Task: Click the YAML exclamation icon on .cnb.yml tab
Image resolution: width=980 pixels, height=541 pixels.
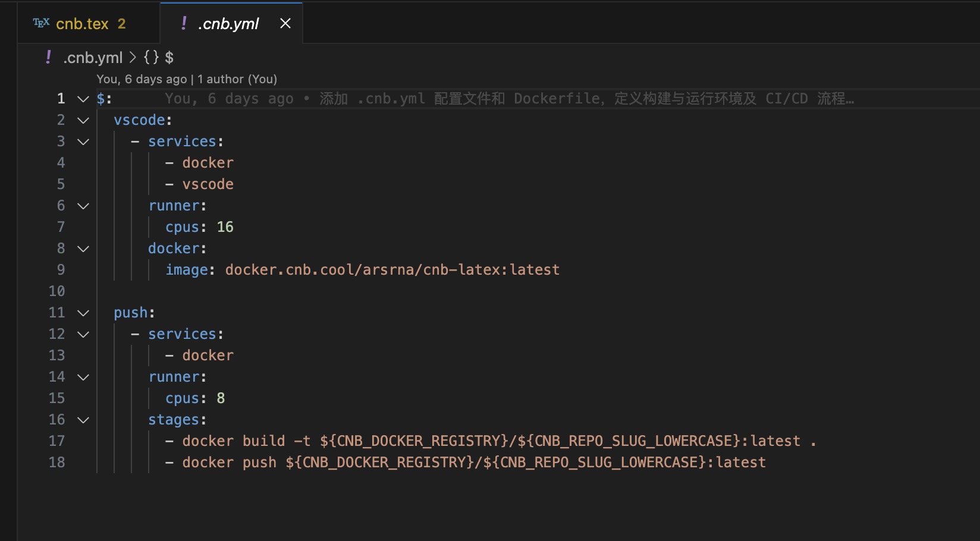Action: (x=184, y=23)
